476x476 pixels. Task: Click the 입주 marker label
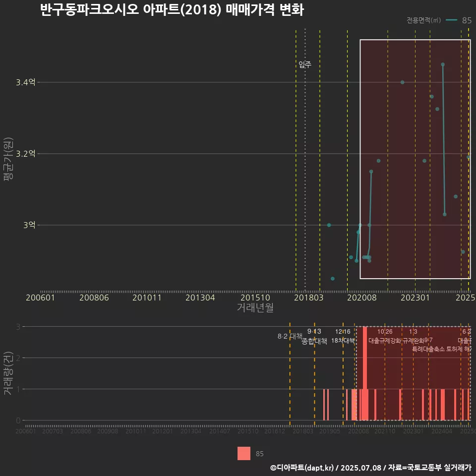[x=305, y=64]
